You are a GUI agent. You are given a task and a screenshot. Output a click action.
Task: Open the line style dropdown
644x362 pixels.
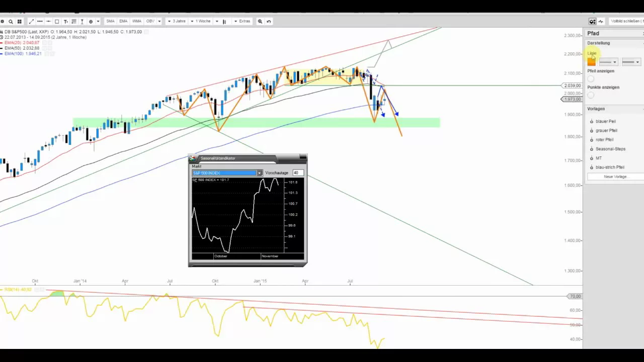pos(608,62)
